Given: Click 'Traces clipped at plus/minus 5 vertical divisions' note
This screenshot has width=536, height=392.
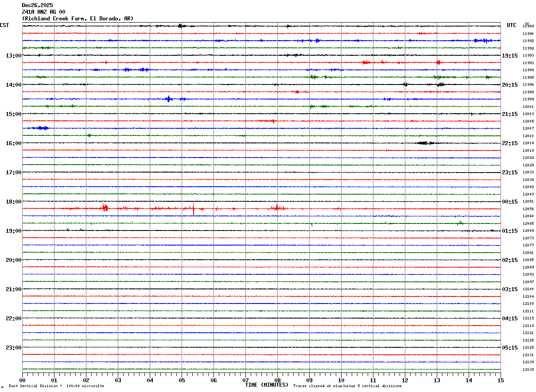Looking at the screenshot, I should [347, 386].
